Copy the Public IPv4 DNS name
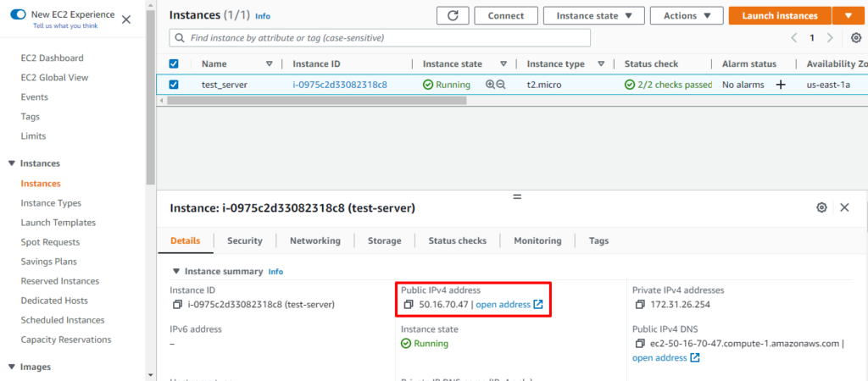Screen dimensions: 868x381 (640, 344)
